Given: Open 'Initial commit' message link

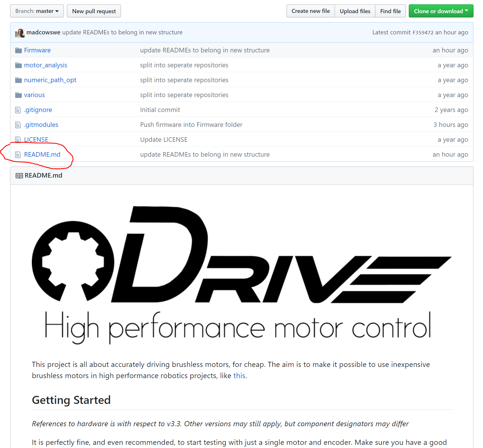Looking at the screenshot, I should [x=160, y=110].
